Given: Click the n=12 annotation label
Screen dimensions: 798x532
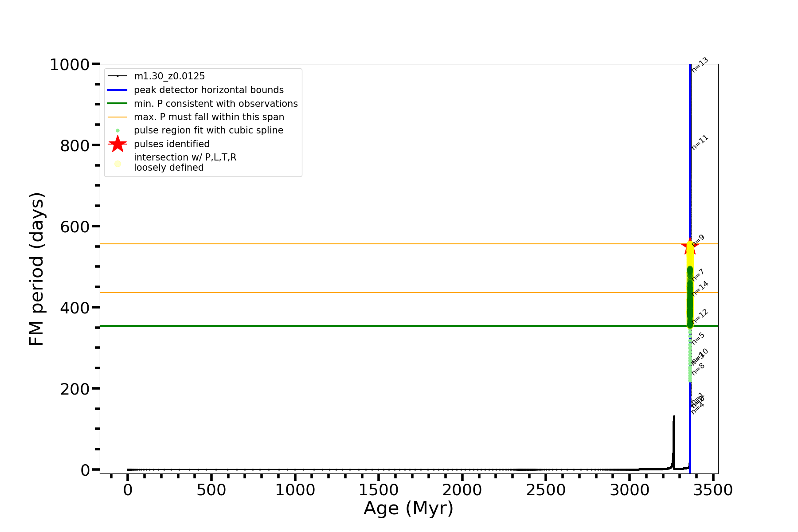Looking at the screenshot, I should (700, 317).
